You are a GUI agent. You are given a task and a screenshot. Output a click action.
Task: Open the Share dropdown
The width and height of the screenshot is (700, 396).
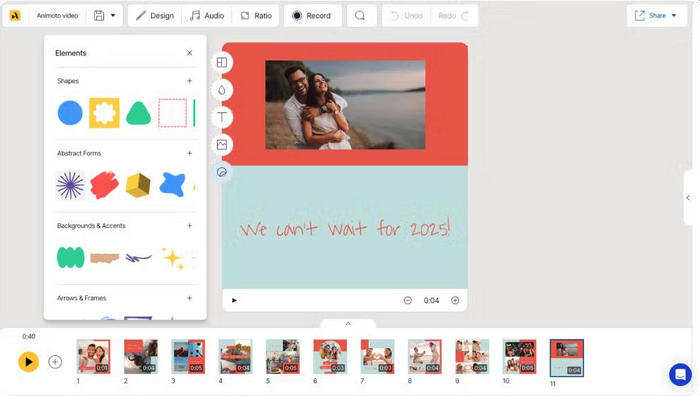pyautogui.click(x=655, y=16)
